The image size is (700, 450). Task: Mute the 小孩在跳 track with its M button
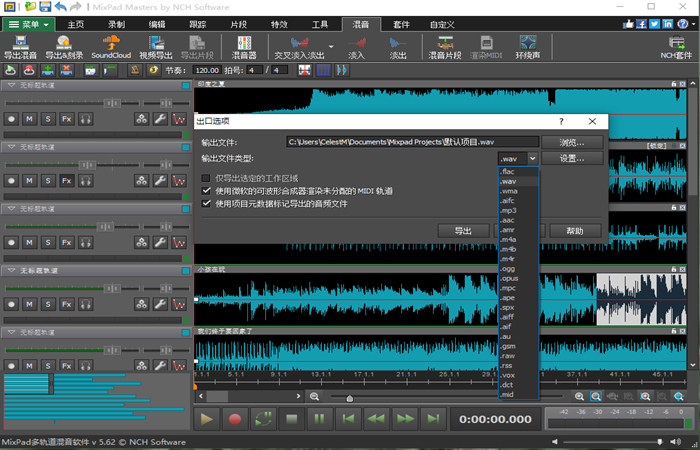[x=29, y=304]
